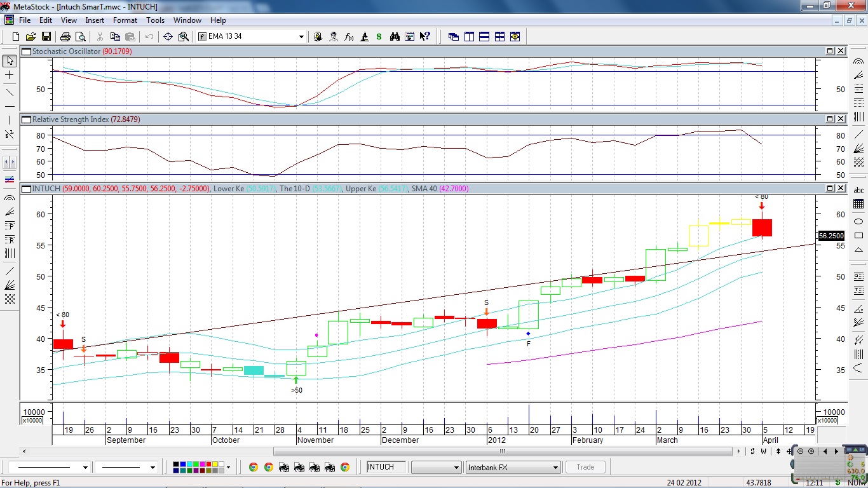The height and width of the screenshot is (488, 868).
Task: Open the Expert Advisor person icon
Action: [333, 37]
